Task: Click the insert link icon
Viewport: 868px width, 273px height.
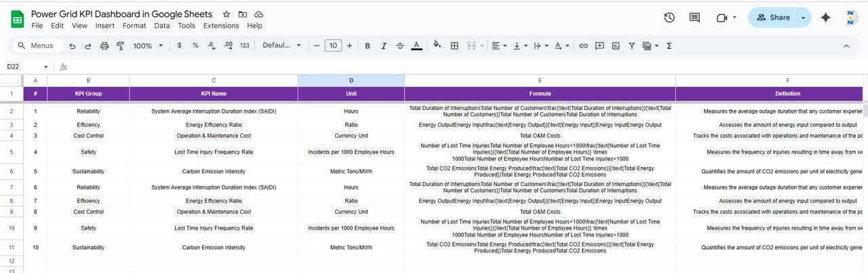Action: coord(583,45)
